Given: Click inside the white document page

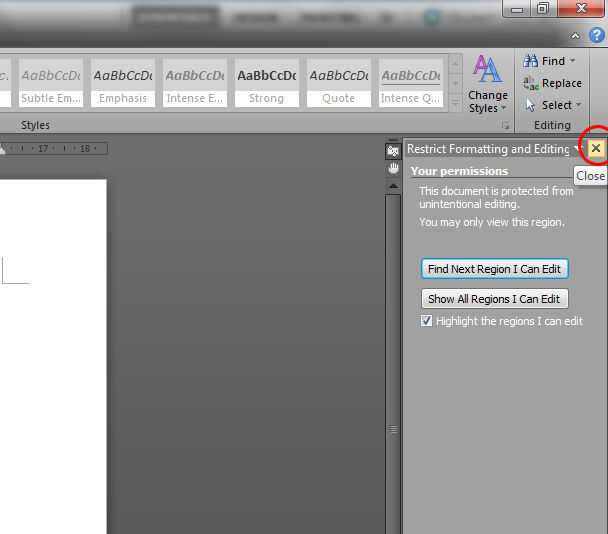Looking at the screenshot, I should [53, 356].
